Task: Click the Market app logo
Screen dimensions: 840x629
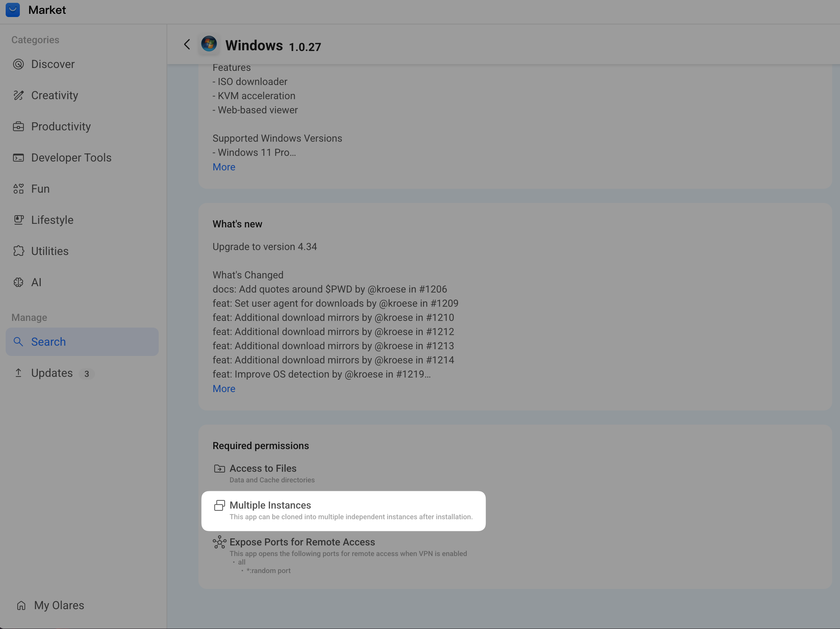Action: click(12, 10)
